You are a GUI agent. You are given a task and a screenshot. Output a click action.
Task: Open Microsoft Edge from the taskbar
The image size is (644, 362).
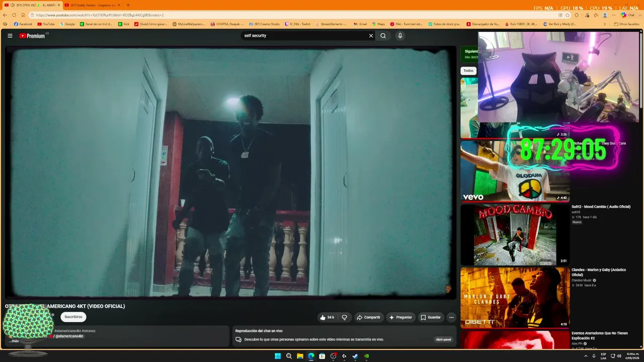(311, 356)
